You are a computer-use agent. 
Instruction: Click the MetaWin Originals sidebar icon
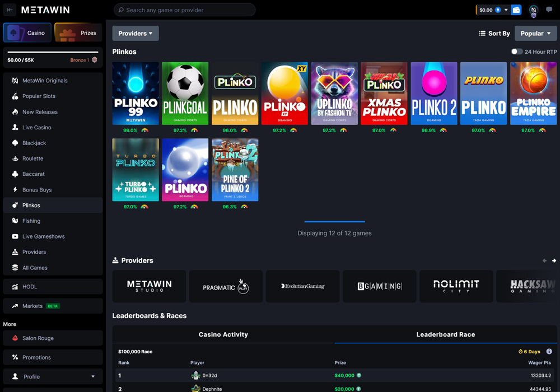15,81
